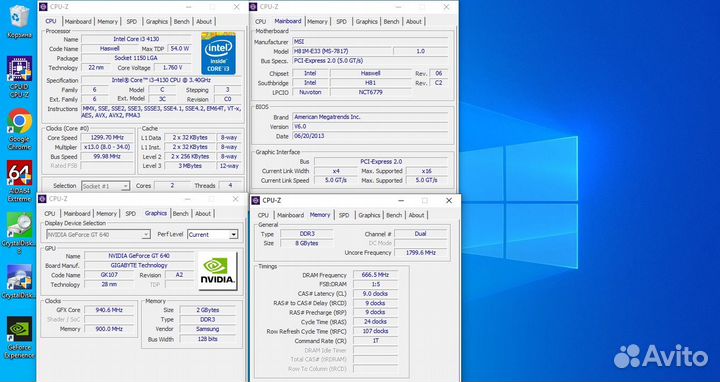Click the NVIDIA logo in Graphics window
Screen dimensions: 720x382
point(218,271)
